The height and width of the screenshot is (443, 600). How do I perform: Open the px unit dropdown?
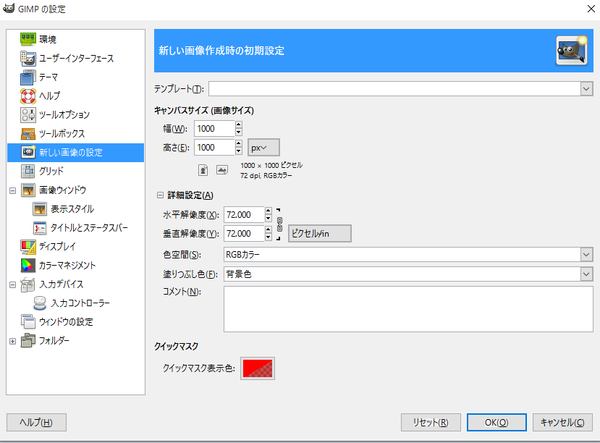click(264, 148)
